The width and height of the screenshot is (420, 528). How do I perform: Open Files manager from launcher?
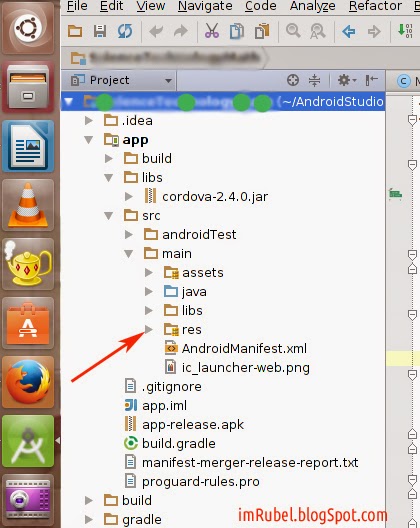[28, 87]
